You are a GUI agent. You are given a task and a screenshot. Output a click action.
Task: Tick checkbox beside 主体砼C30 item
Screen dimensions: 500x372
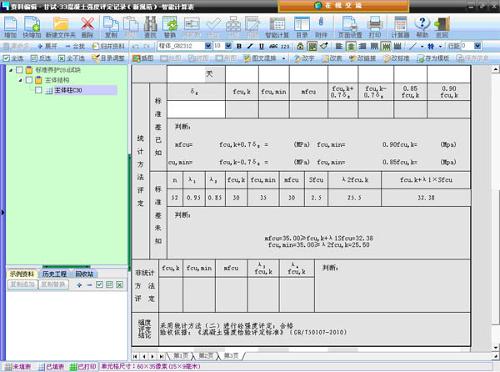coord(39,90)
